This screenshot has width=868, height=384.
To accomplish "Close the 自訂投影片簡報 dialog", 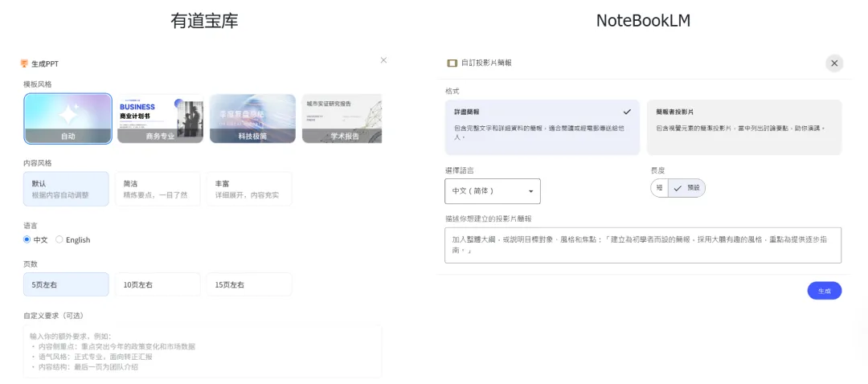I will tap(834, 63).
